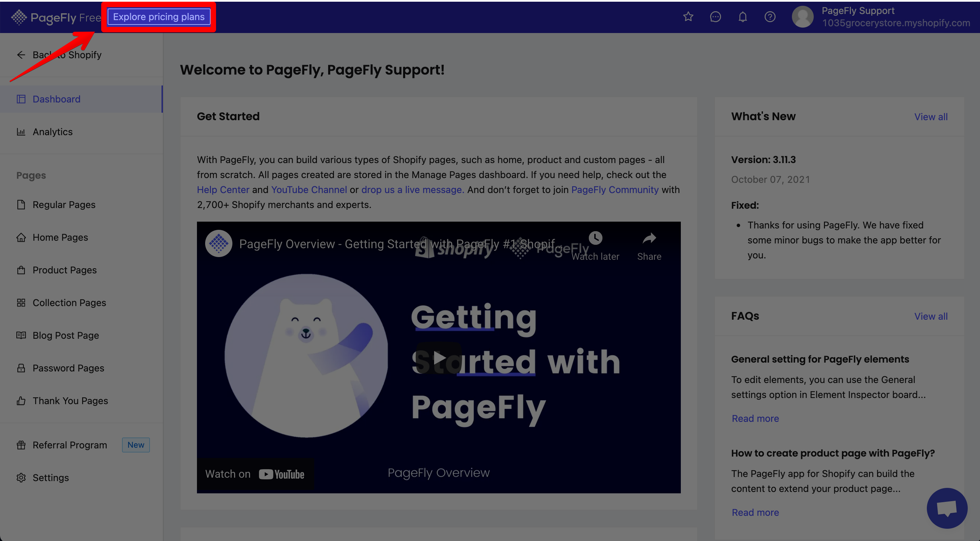Open Regular Pages in sidebar
The width and height of the screenshot is (980, 541).
point(81,205)
